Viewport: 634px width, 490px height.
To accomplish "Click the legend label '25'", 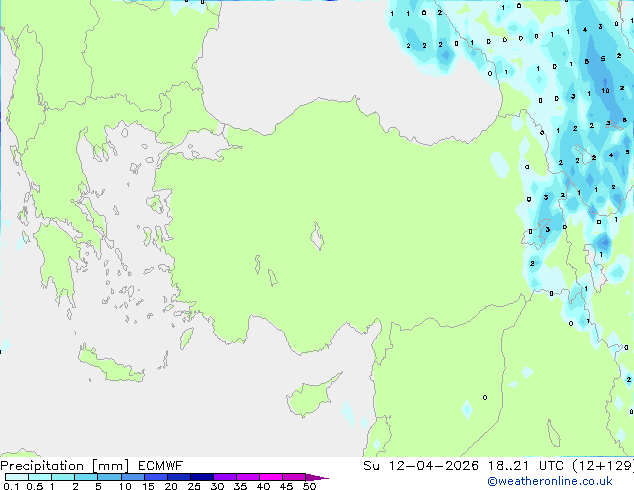I will [194, 486].
